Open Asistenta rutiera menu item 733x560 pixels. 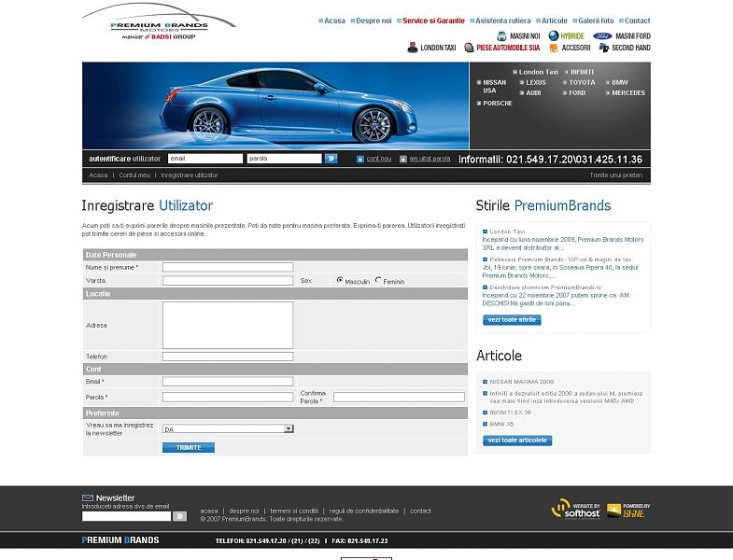tap(503, 21)
